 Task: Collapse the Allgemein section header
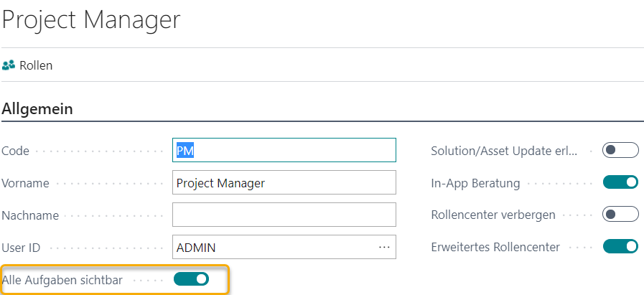pyautogui.click(x=37, y=109)
